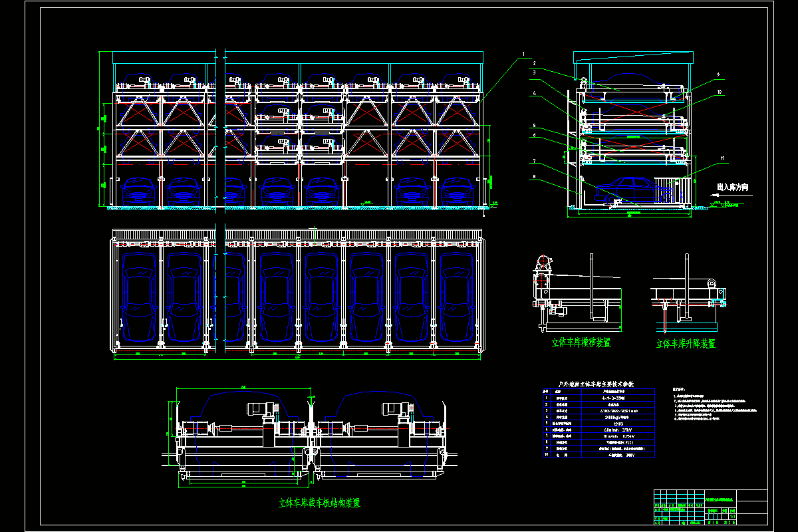Image resolution: width=798 pixels, height=532 pixels.
Task: Click callout number 7 in side elevation
Action: [x=534, y=160]
